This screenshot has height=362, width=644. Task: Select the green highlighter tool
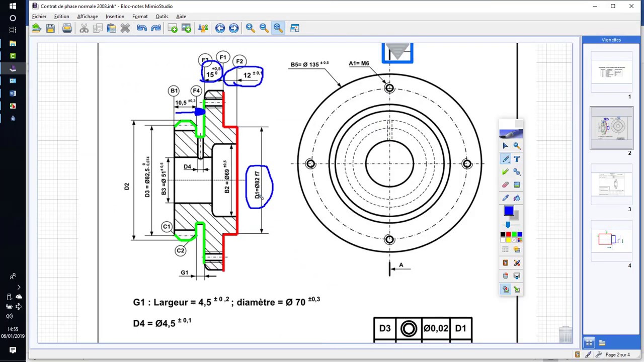point(505,172)
